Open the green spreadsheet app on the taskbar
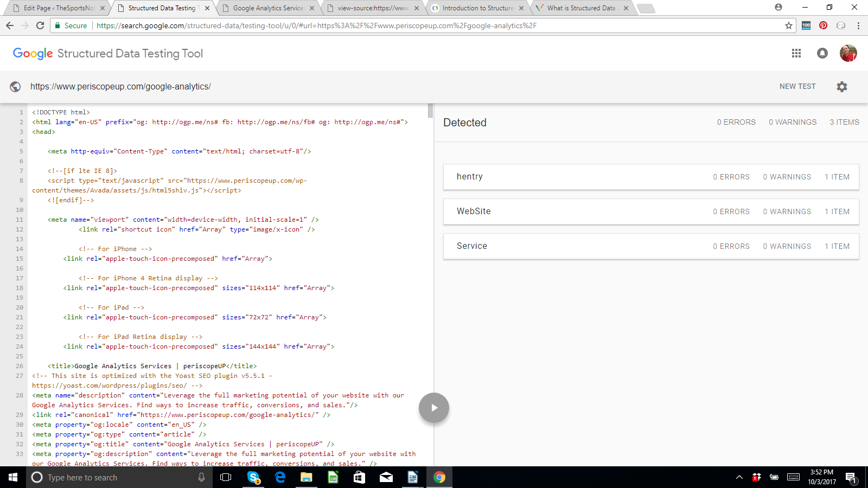The height and width of the screenshot is (488, 868). point(333,477)
